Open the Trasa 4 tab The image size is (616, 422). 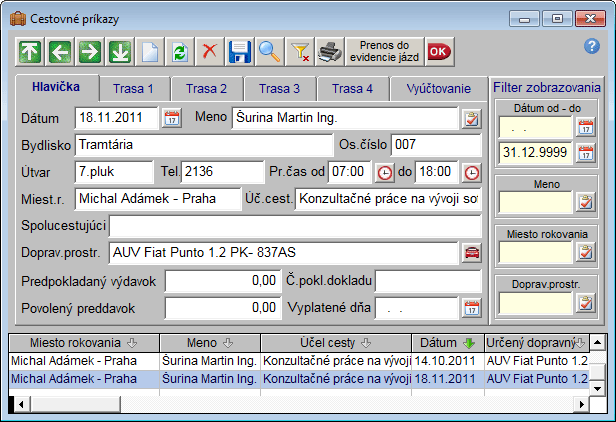pyautogui.click(x=352, y=89)
